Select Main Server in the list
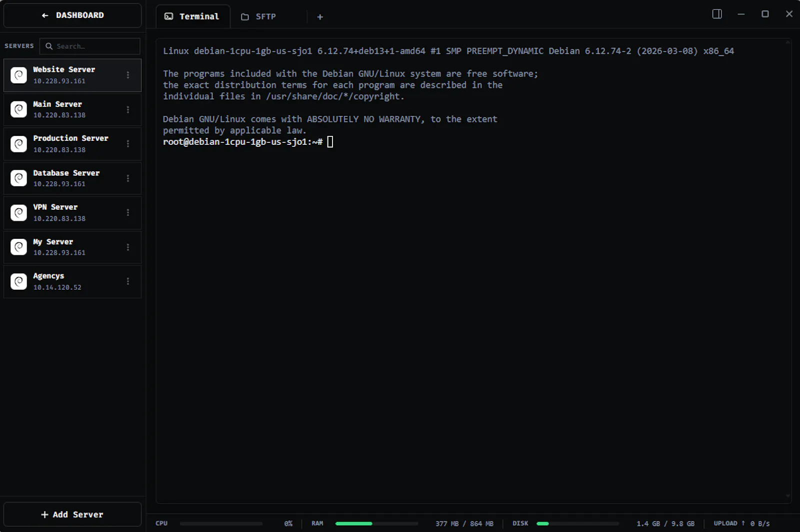 point(72,109)
